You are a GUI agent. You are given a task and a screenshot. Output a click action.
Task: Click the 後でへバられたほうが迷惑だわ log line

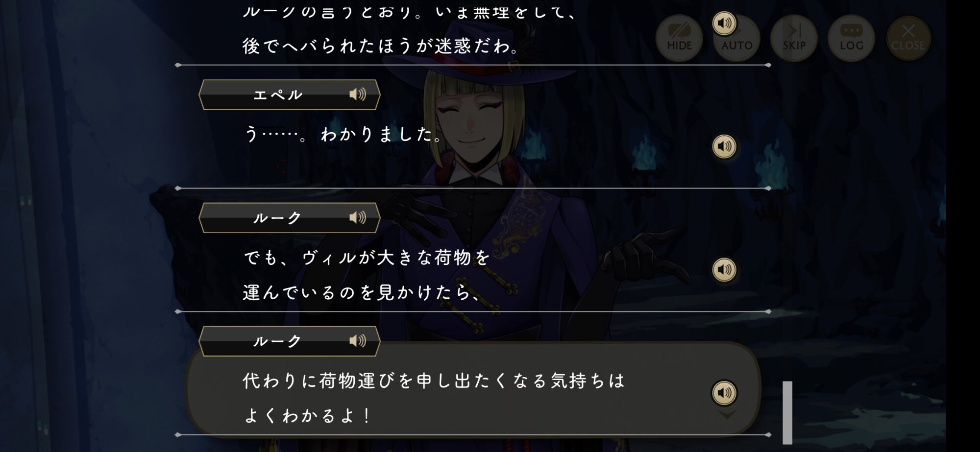tap(381, 46)
